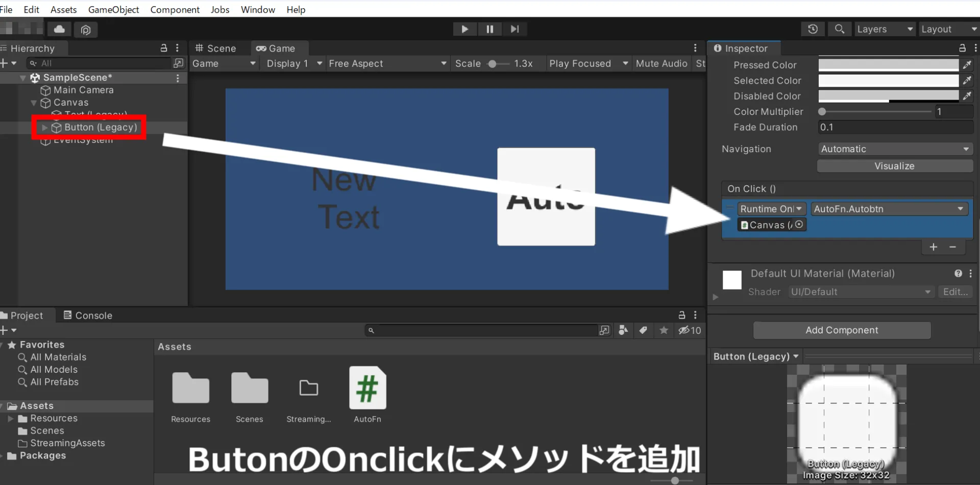
Task: Open the Free Aspect dropdown
Action: 387,63
